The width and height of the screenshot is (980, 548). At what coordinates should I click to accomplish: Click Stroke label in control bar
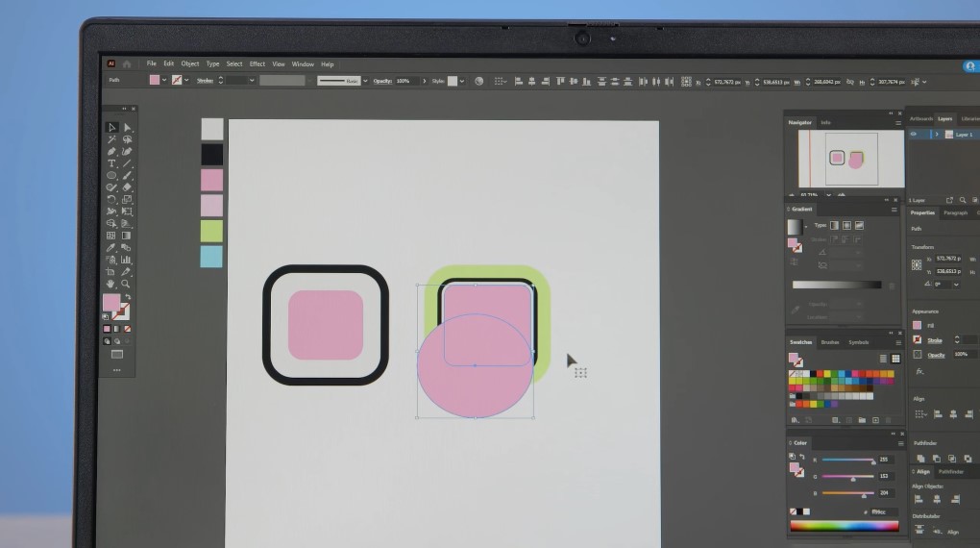pos(205,80)
